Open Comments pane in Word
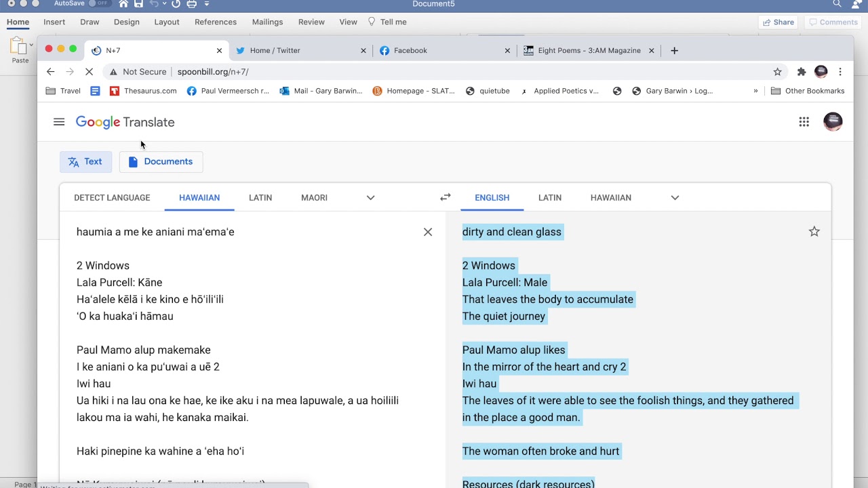 tap(833, 22)
